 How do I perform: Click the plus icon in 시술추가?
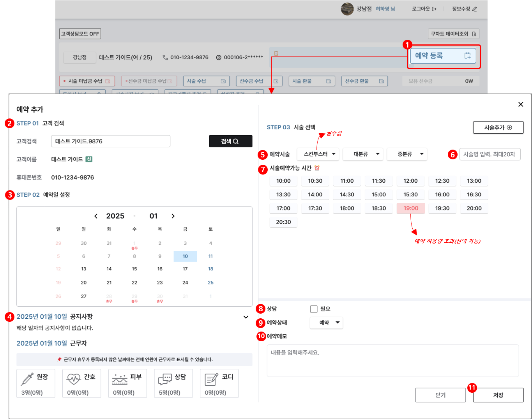pos(509,127)
